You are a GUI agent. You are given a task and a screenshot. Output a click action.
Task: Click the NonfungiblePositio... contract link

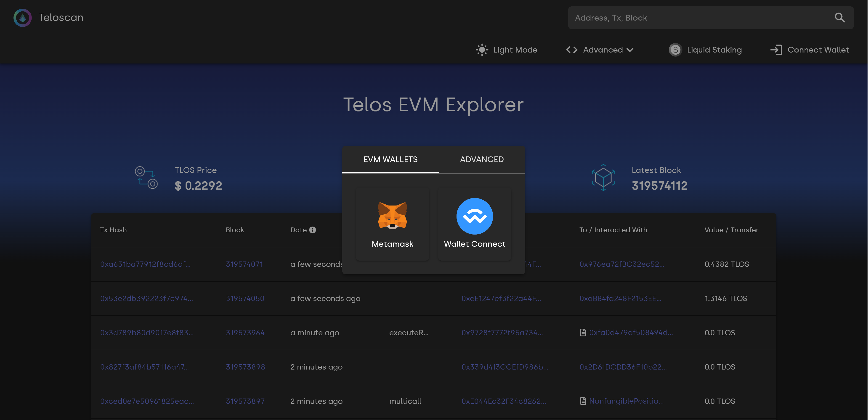tap(626, 401)
